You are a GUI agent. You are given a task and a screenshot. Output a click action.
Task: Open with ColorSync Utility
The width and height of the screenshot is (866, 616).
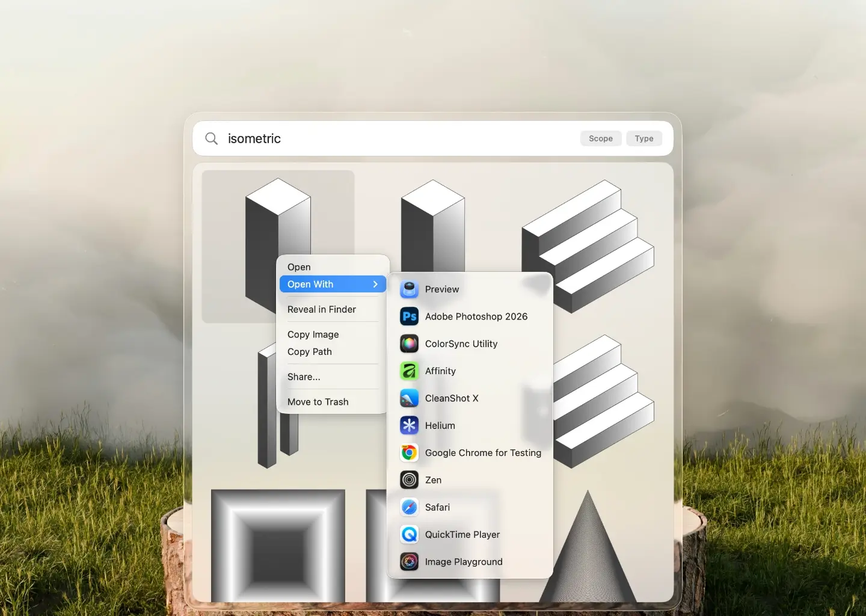click(461, 343)
